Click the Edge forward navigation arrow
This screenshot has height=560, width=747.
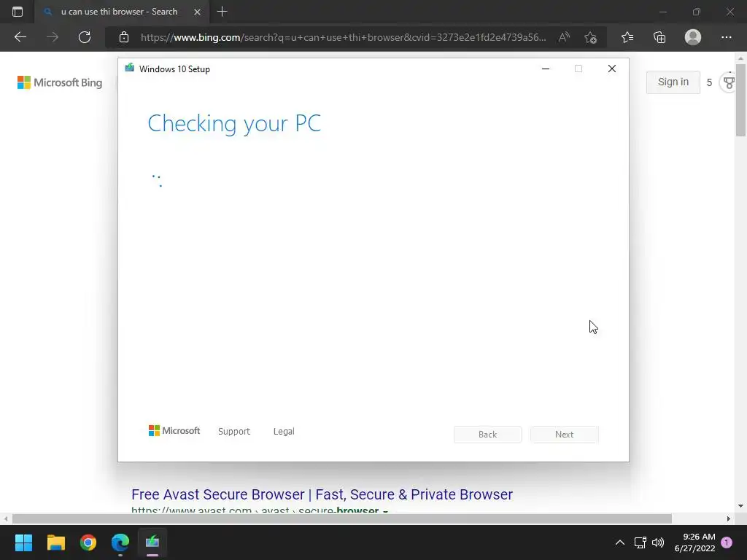pos(53,37)
